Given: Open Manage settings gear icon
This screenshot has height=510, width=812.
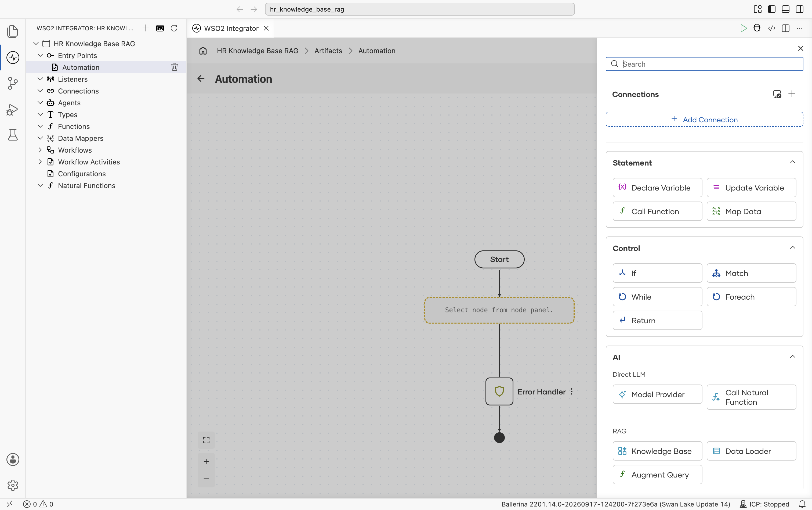Looking at the screenshot, I should 12,485.
